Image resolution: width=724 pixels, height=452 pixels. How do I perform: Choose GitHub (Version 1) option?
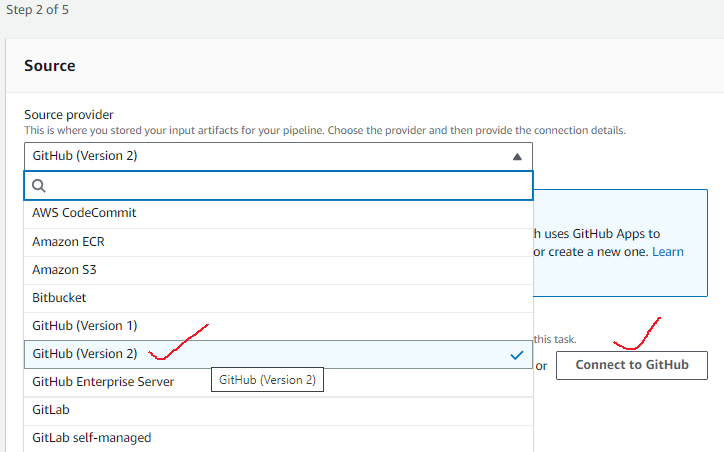(x=278, y=326)
